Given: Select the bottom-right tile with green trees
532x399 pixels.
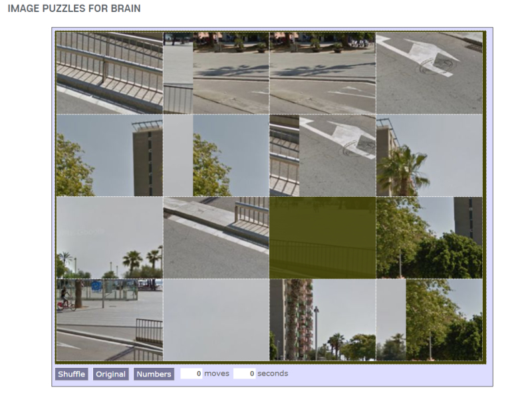Looking at the screenshot, I should click(x=429, y=320).
